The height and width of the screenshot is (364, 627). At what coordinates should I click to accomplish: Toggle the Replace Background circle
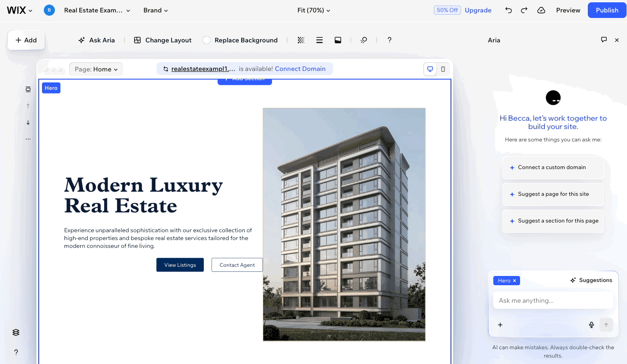pyautogui.click(x=207, y=40)
